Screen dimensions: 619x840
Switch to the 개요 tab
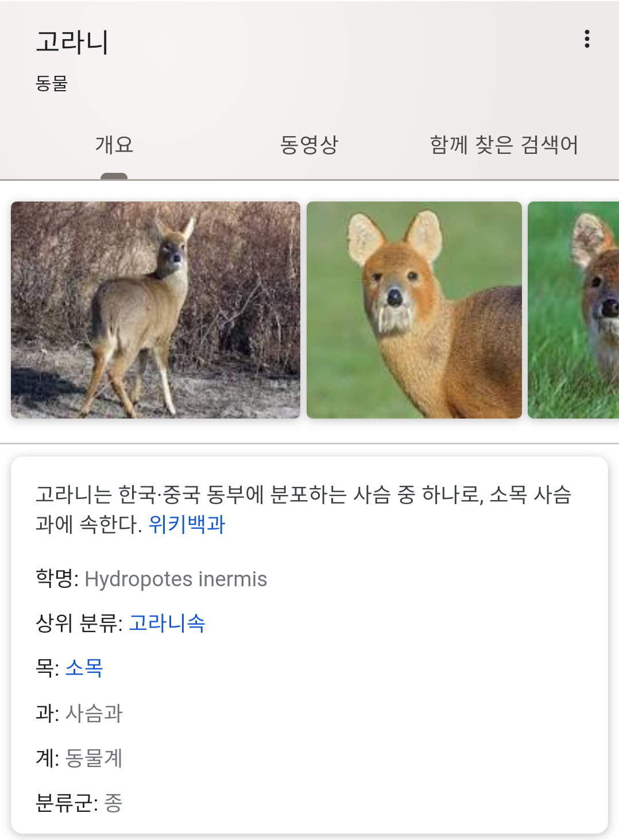[114, 145]
